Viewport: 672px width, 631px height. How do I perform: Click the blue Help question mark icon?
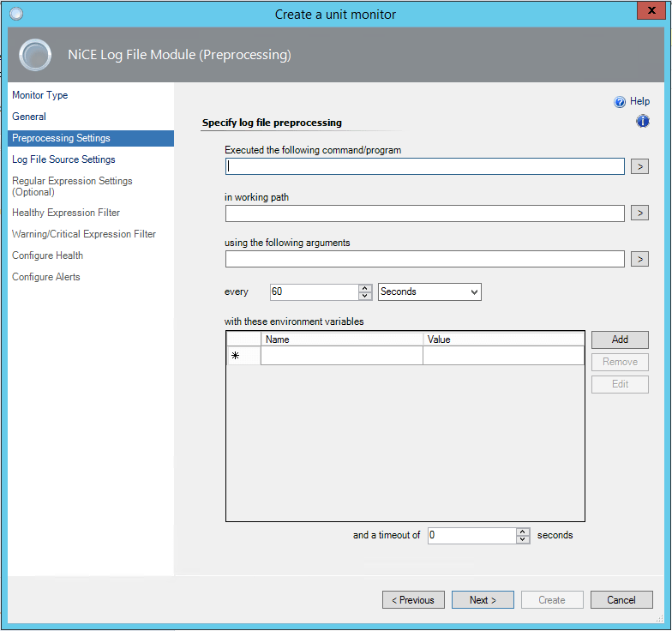[x=619, y=101]
